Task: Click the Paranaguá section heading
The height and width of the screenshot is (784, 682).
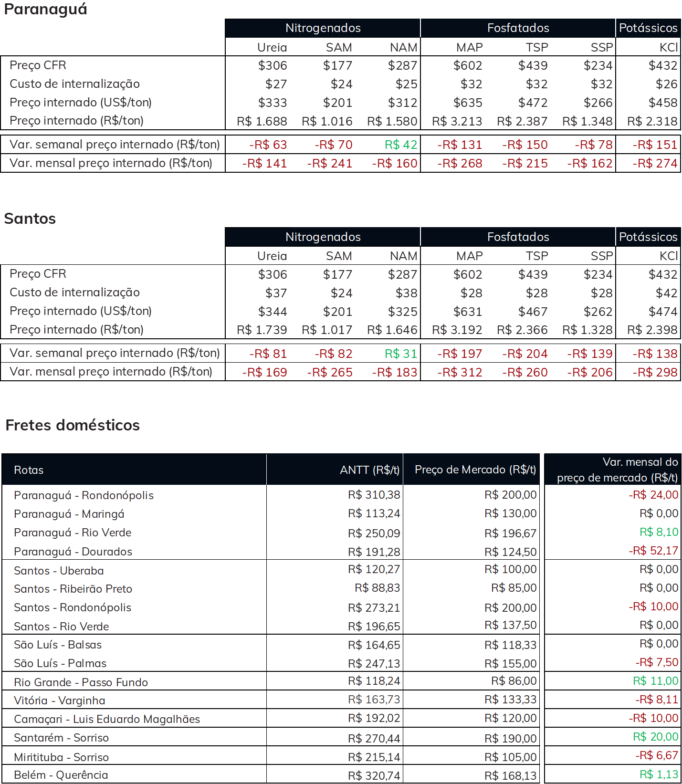Action: click(x=46, y=9)
